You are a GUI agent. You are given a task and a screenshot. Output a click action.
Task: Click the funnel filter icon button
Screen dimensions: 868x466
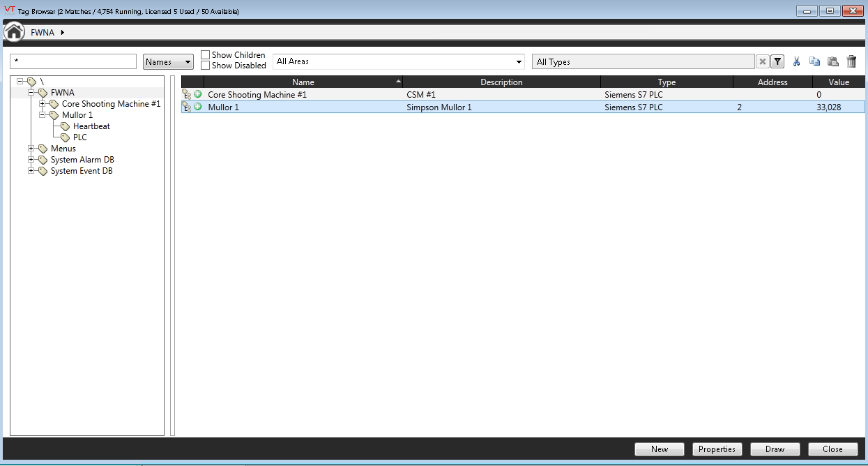(x=777, y=62)
